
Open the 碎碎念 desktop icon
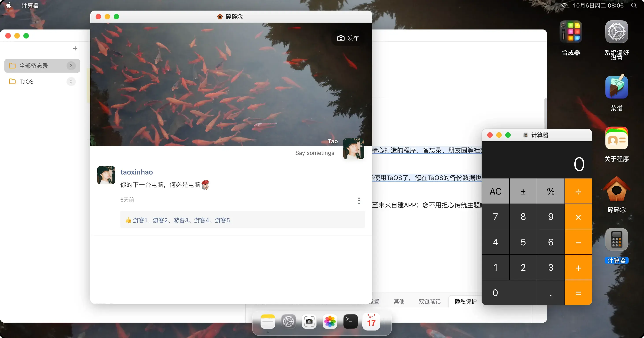tap(616, 189)
